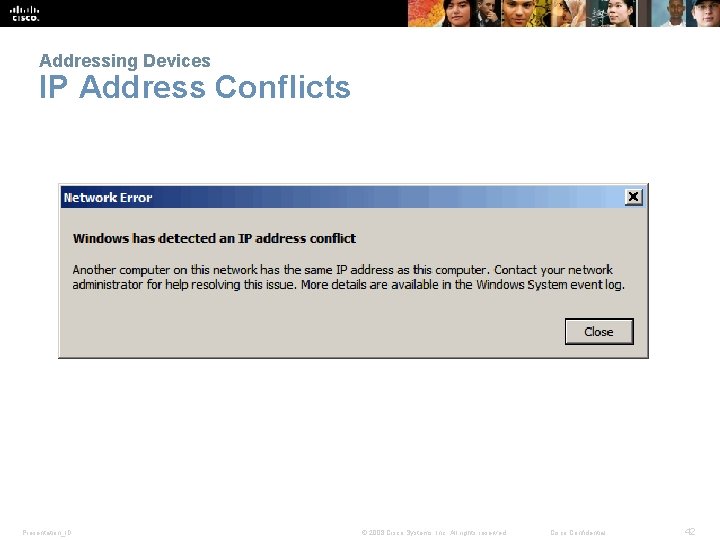Click the Addressing Devices subtitle text
Image resolution: width=720 pixels, height=540 pixels.
125,61
